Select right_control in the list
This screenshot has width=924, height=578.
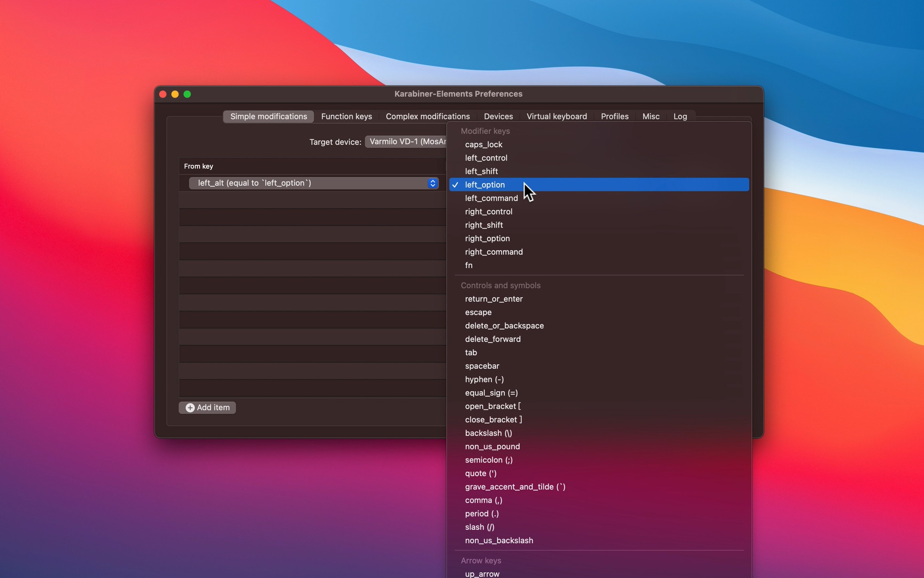(599, 211)
